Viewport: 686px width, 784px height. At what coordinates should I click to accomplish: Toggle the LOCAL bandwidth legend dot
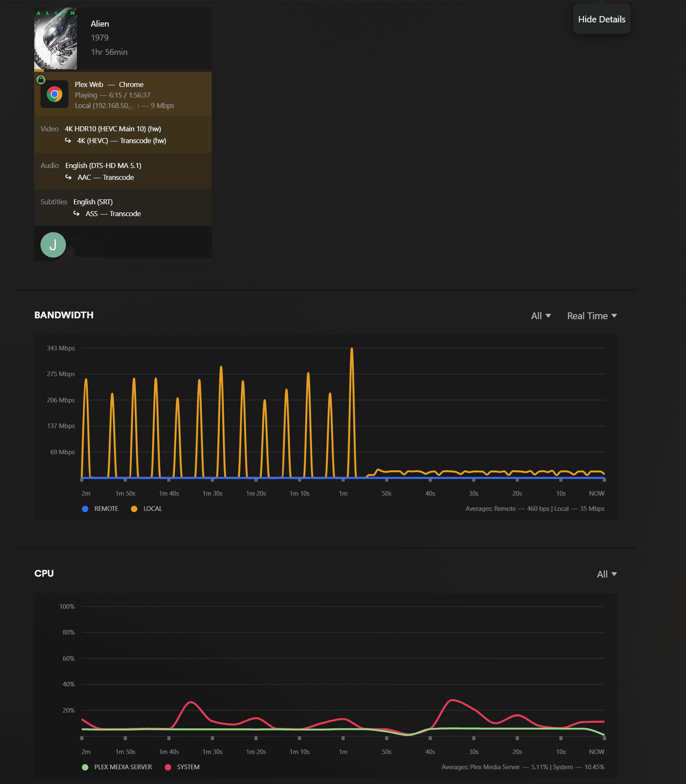pyautogui.click(x=134, y=509)
